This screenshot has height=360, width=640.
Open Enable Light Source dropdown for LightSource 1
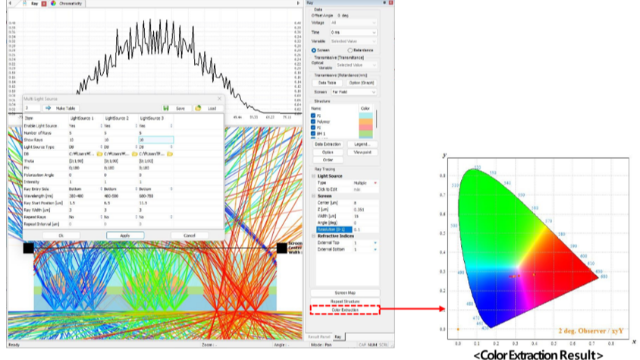[101, 126]
